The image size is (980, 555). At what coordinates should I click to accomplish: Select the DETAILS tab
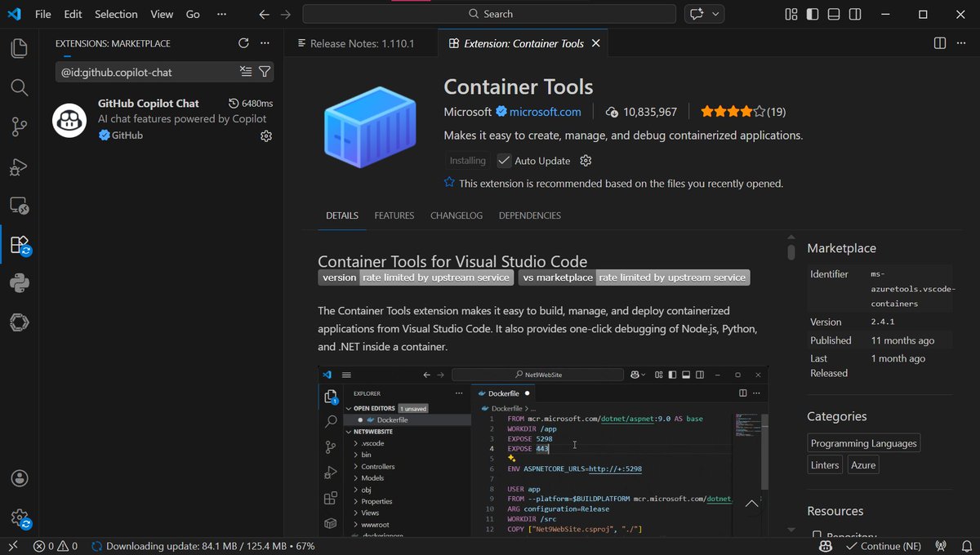coord(342,215)
